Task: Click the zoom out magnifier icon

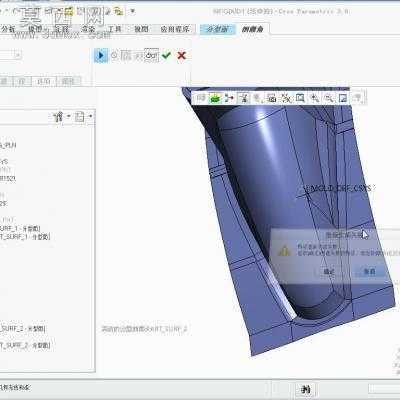Action: coord(329,98)
